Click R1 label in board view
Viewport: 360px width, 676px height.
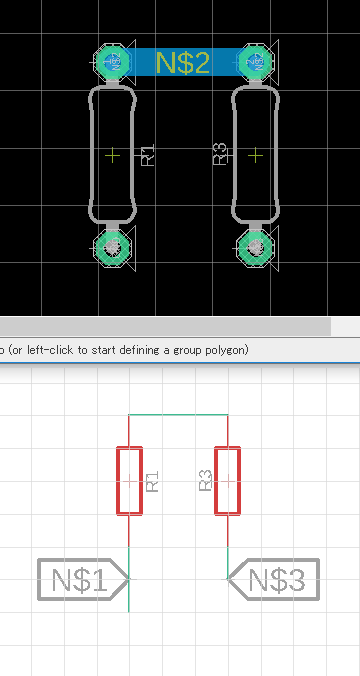(148, 155)
